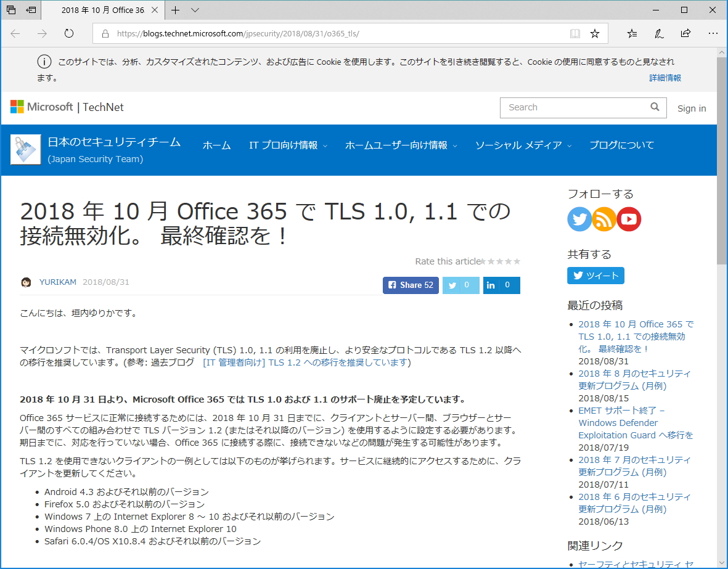Viewport: 728px width, 569px height.
Task: Click the Twitter follow circle icon
Action: (x=579, y=219)
